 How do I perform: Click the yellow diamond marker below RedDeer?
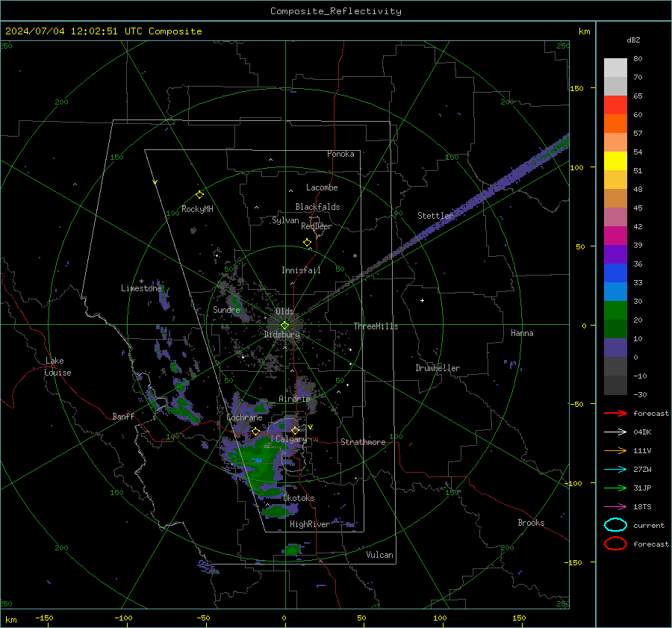tap(308, 243)
